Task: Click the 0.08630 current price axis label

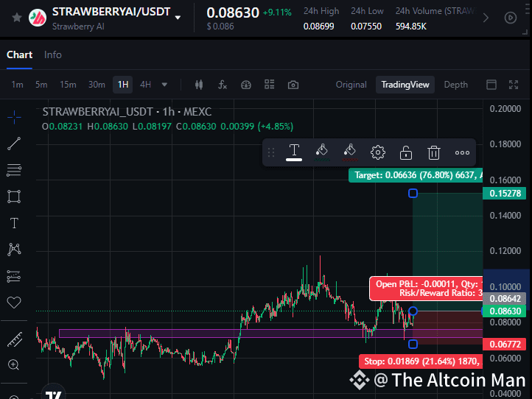Action: point(505,311)
